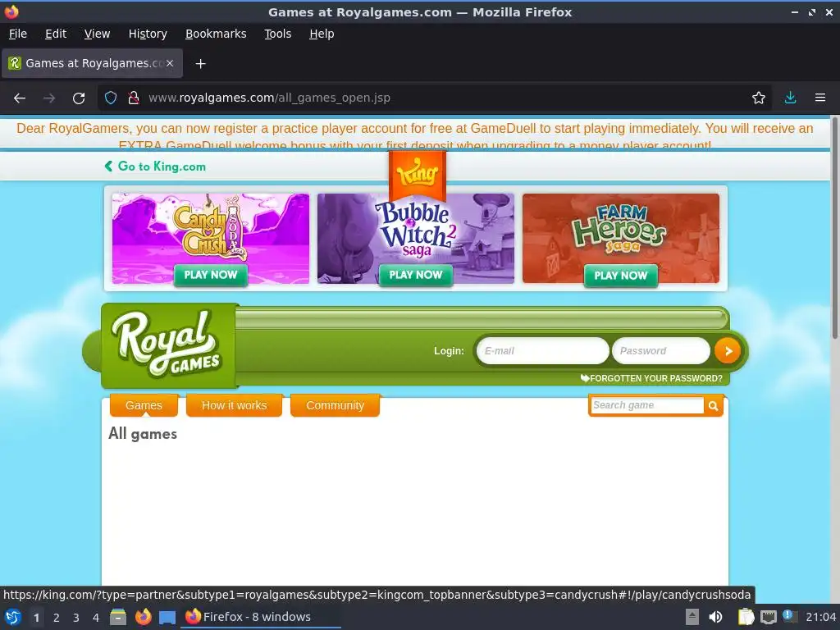Select the Games at Royalgames tab

coord(92,63)
